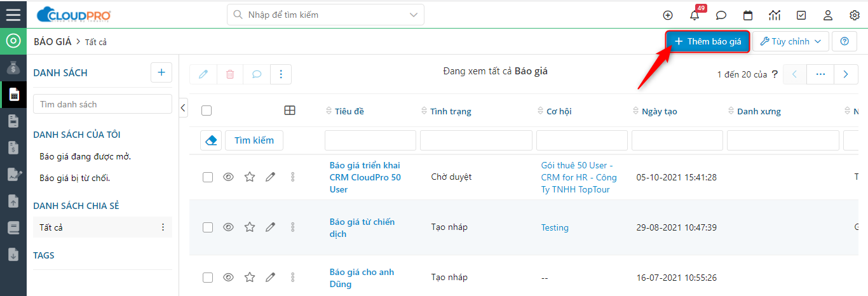
Task: Click the help question mark button
Action: [x=844, y=41]
